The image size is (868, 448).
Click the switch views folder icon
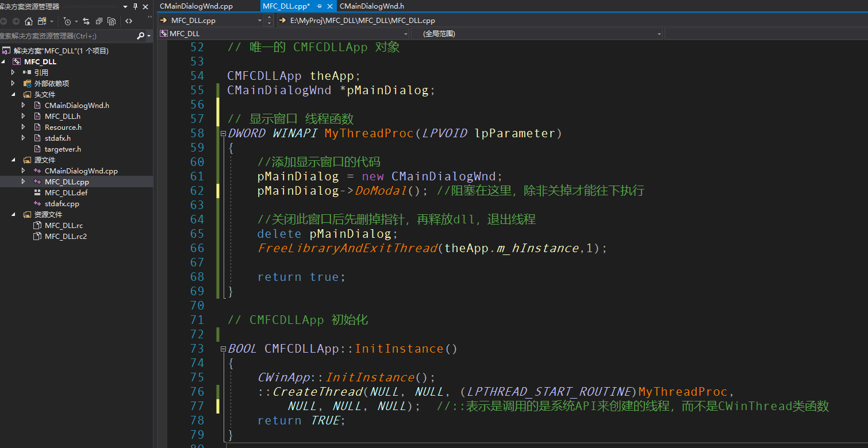(42, 21)
